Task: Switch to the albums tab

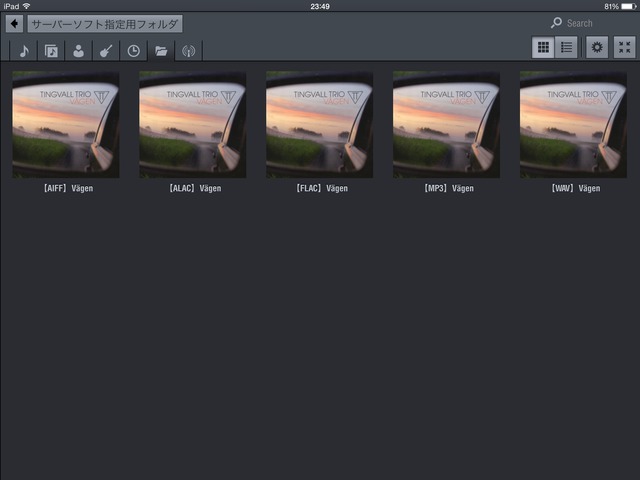Action: (x=52, y=51)
